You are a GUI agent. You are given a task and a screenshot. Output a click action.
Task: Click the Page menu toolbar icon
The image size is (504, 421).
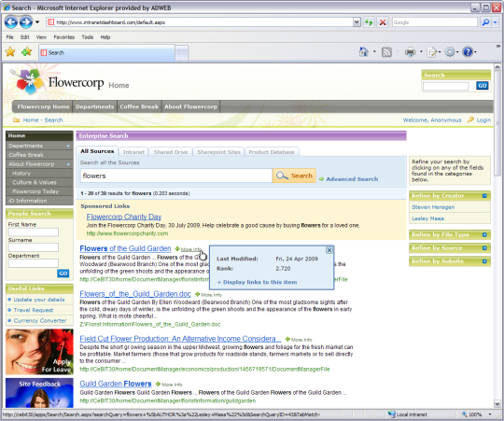tap(431, 52)
